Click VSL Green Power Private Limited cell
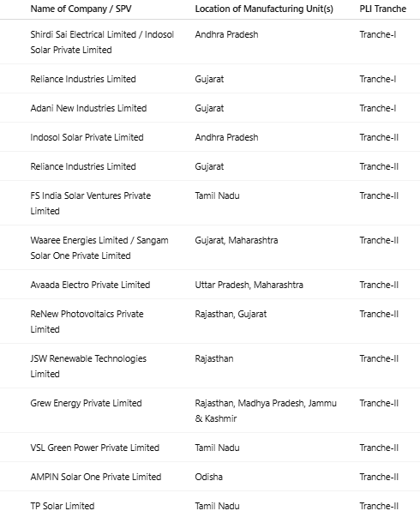Screen dimensions: 420x523 94,448
